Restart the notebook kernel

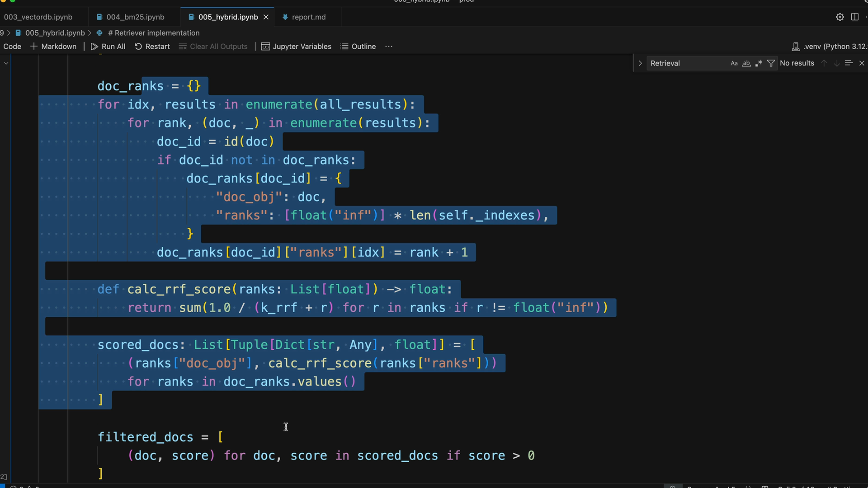pyautogui.click(x=152, y=47)
